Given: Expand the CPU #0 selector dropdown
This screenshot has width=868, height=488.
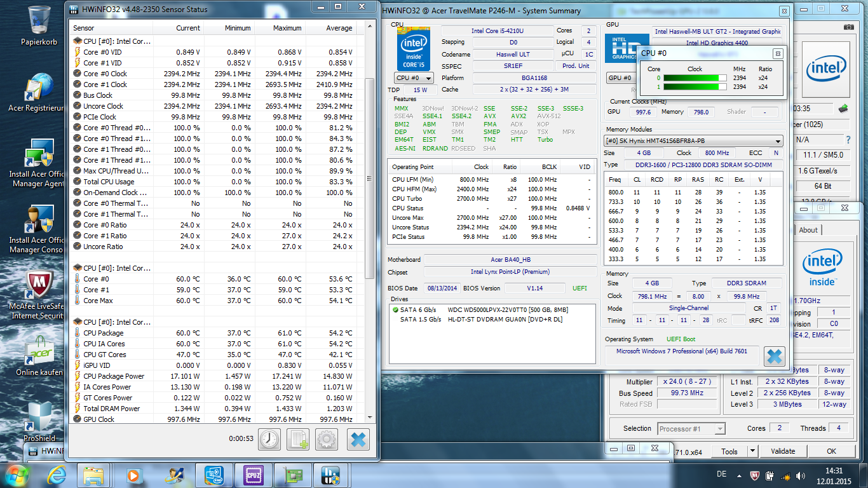Looking at the screenshot, I should (x=414, y=78).
